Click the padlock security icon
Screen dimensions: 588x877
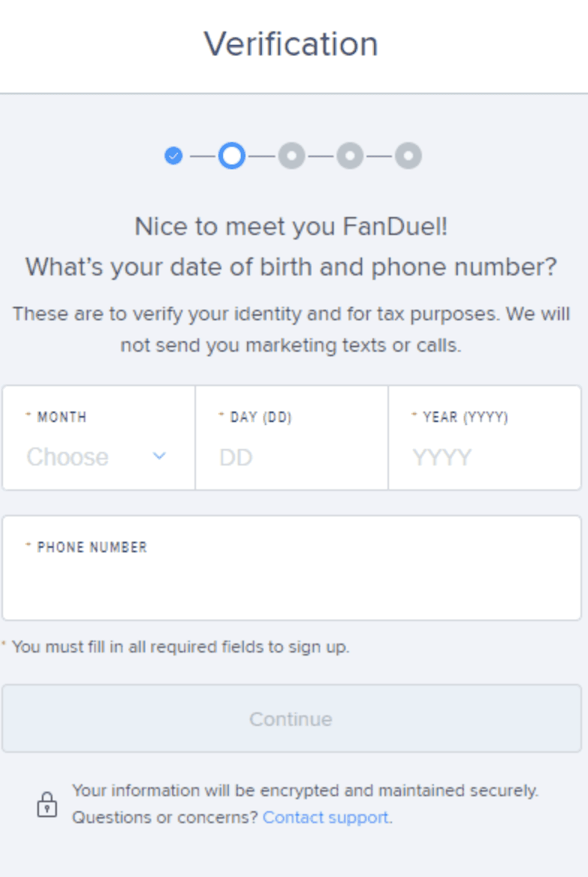tap(47, 804)
